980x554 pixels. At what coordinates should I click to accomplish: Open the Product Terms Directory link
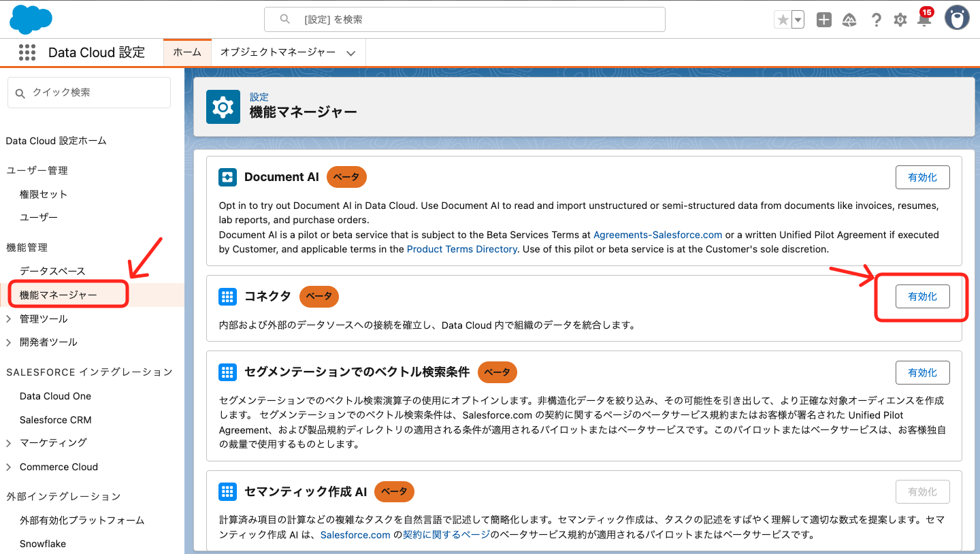click(x=462, y=249)
